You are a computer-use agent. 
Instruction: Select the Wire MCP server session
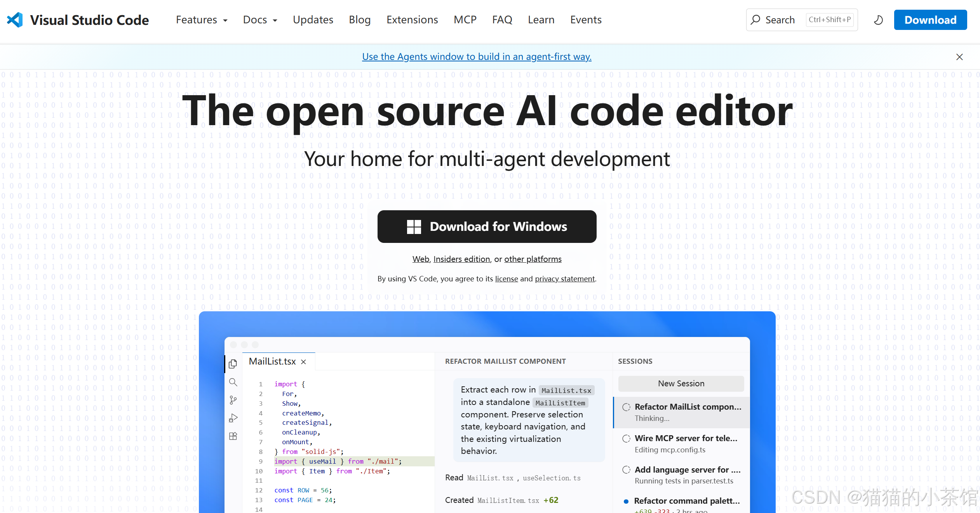[x=681, y=444]
